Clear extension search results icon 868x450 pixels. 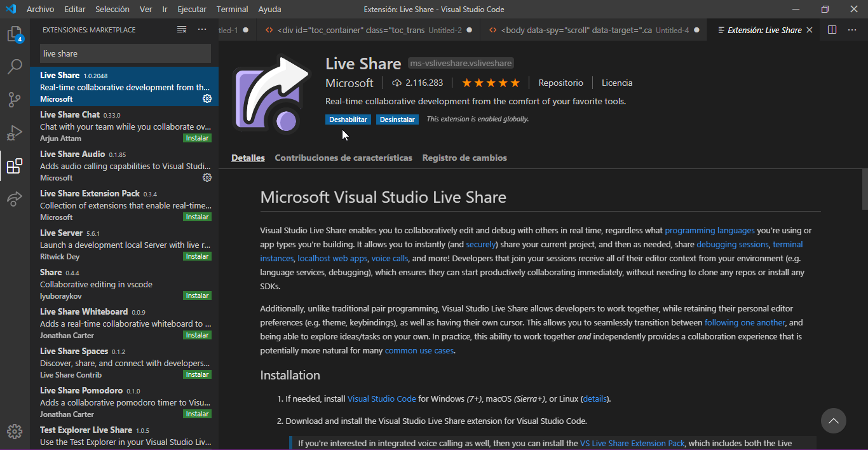click(x=182, y=30)
